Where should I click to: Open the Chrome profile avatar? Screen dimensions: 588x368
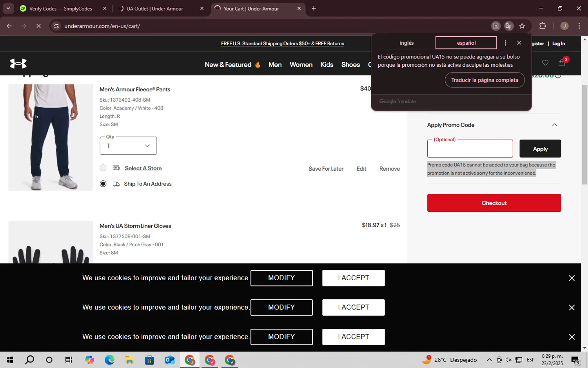[x=564, y=26]
